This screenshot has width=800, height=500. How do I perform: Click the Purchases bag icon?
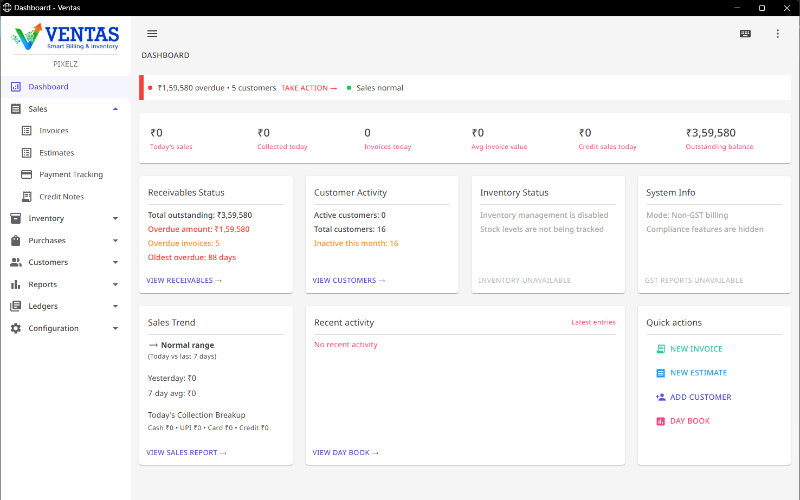click(x=16, y=240)
